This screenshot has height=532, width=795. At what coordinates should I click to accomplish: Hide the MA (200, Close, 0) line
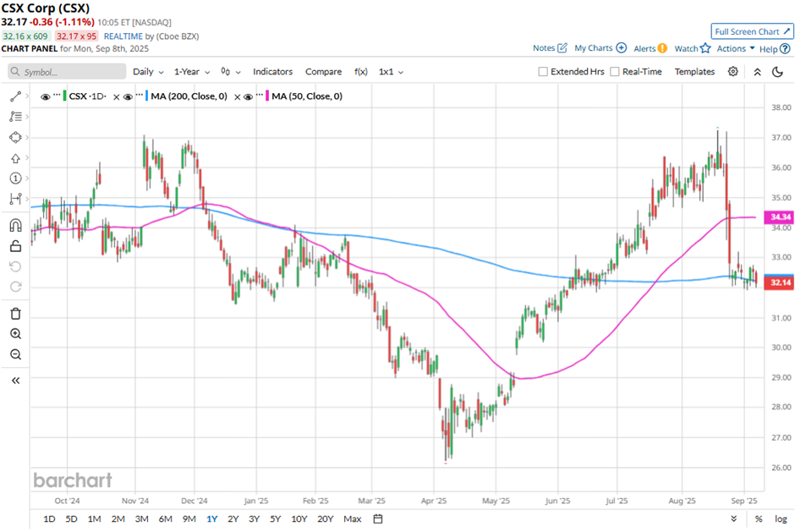[x=127, y=97]
